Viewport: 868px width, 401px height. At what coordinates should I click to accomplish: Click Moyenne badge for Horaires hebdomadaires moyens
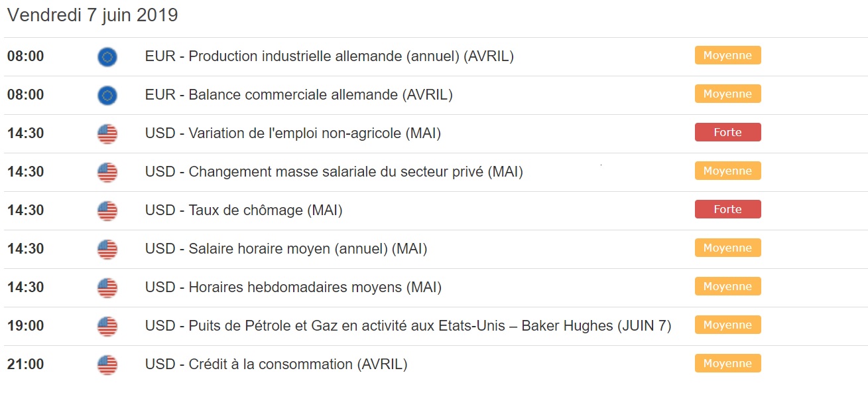click(727, 287)
